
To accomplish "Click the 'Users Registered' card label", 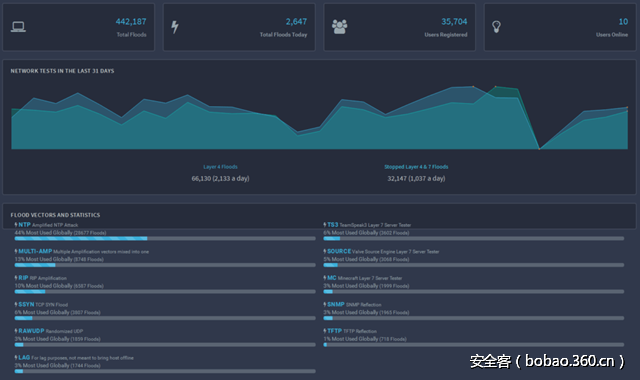I will coord(446,35).
